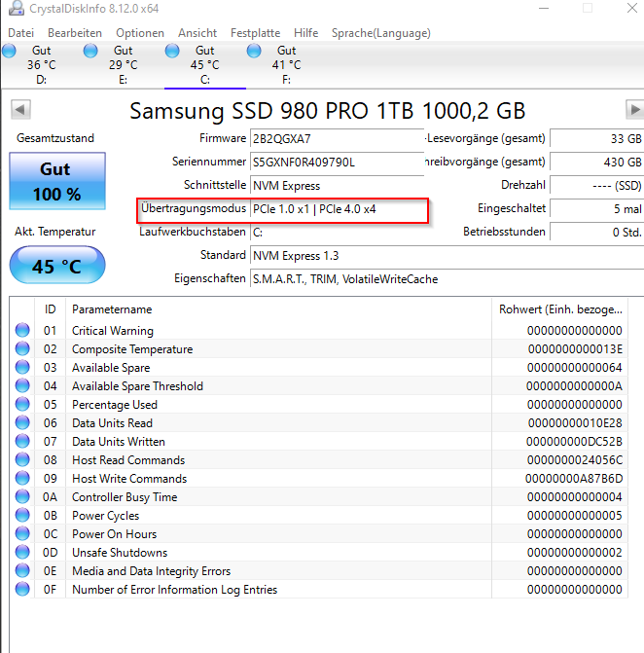Open the Hilfe menu

pyautogui.click(x=306, y=33)
